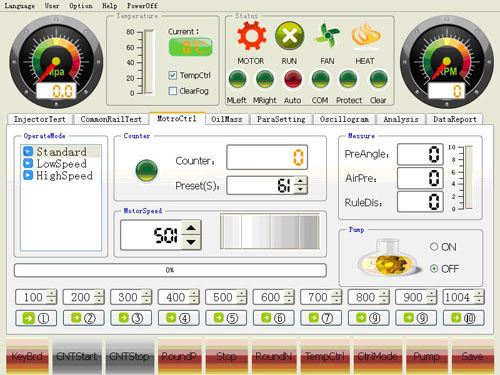500x375 pixels.
Task: Adjust the 500 speed preset spinner
Action: pos(242,297)
